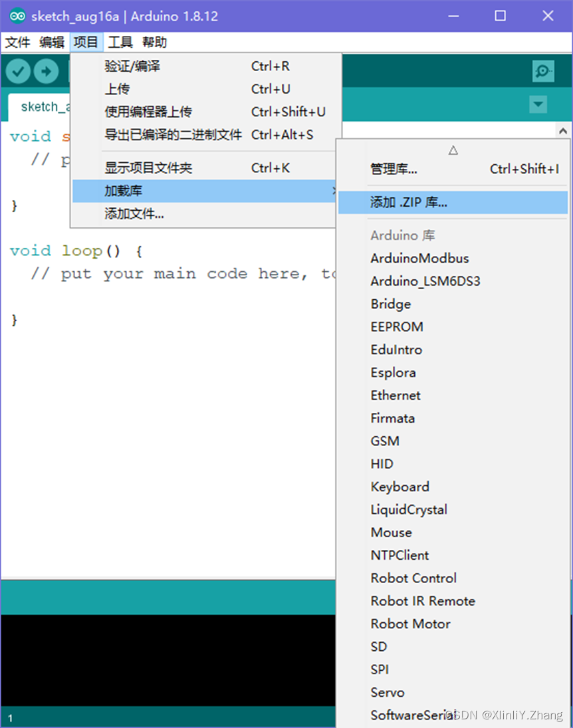Click the Upload arrow toolbar button
The height and width of the screenshot is (728, 573).
pyautogui.click(x=46, y=72)
